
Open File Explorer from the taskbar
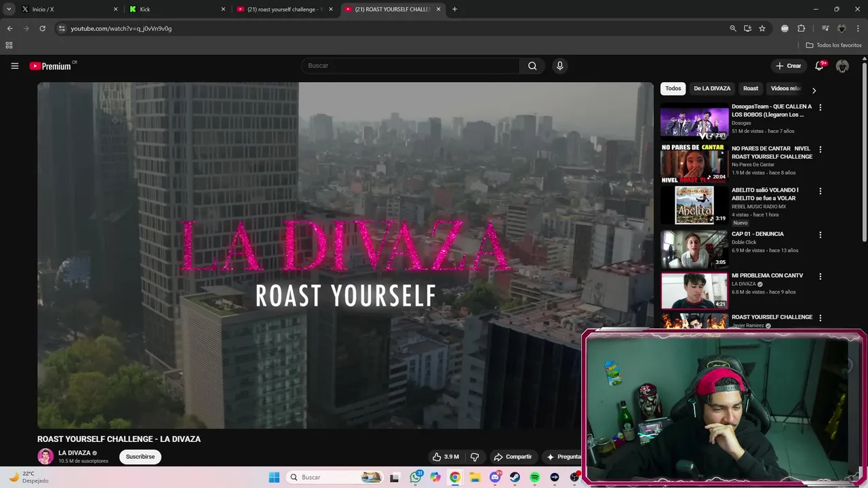pyautogui.click(x=475, y=477)
